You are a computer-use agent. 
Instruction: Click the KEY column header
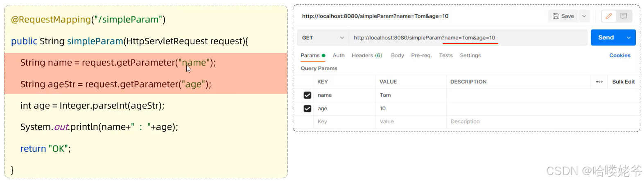323,82
